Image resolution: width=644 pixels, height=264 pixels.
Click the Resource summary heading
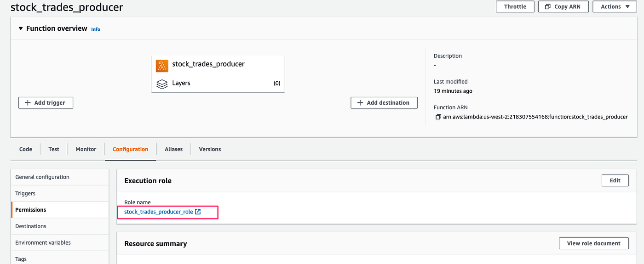click(x=156, y=244)
